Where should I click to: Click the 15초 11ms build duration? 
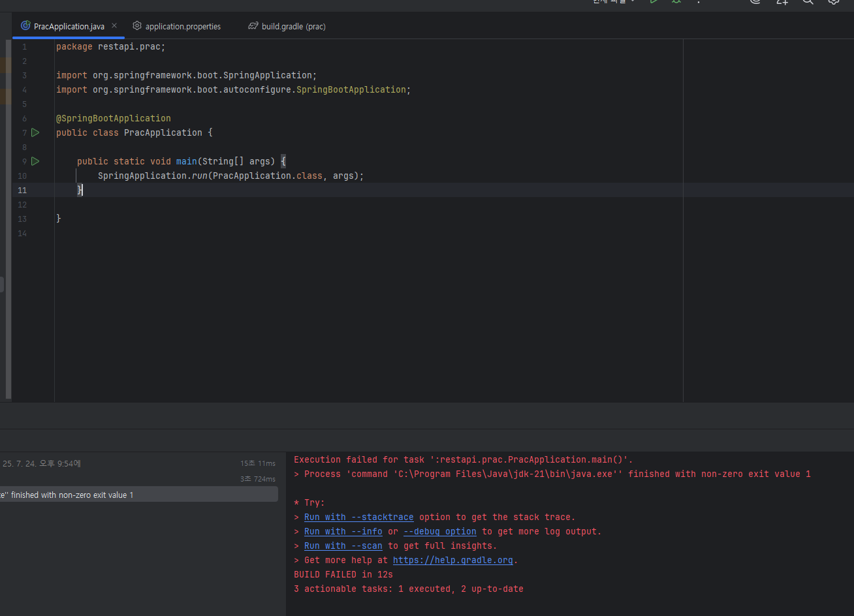(x=257, y=463)
